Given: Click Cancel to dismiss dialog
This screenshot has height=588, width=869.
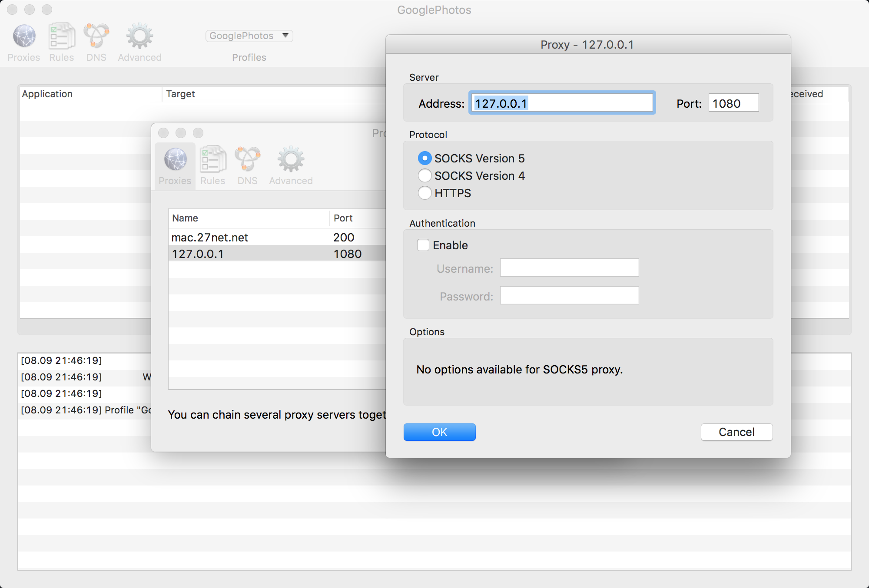Looking at the screenshot, I should (736, 431).
